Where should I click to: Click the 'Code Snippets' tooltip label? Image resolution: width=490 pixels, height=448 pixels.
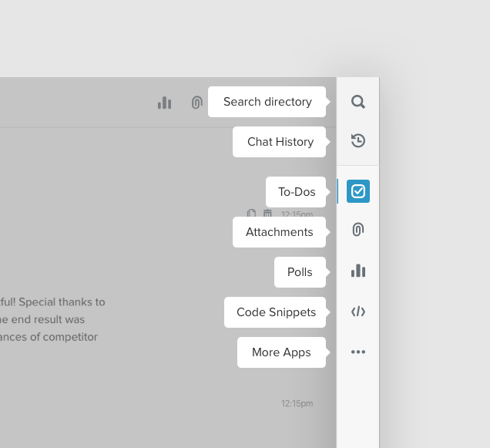pyautogui.click(x=277, y=312)
